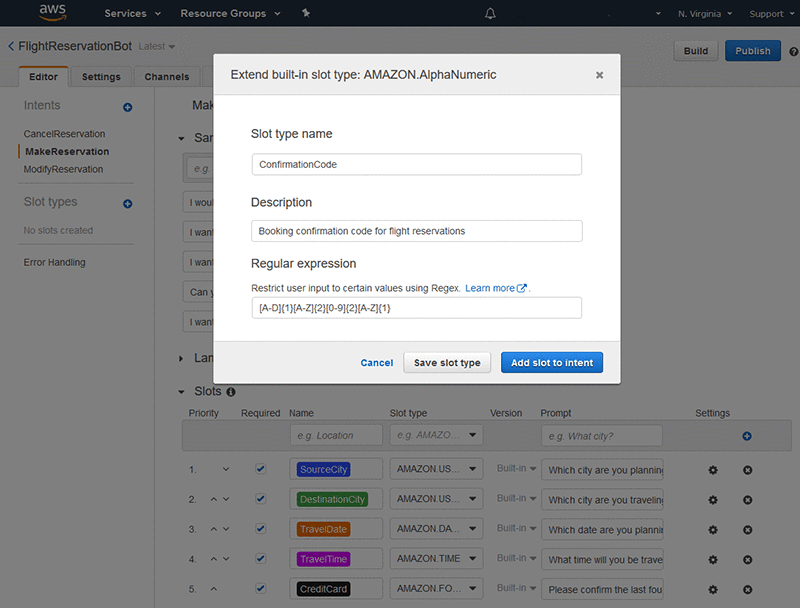
Task: Click the help question mark icon
Action: point(793,52)
